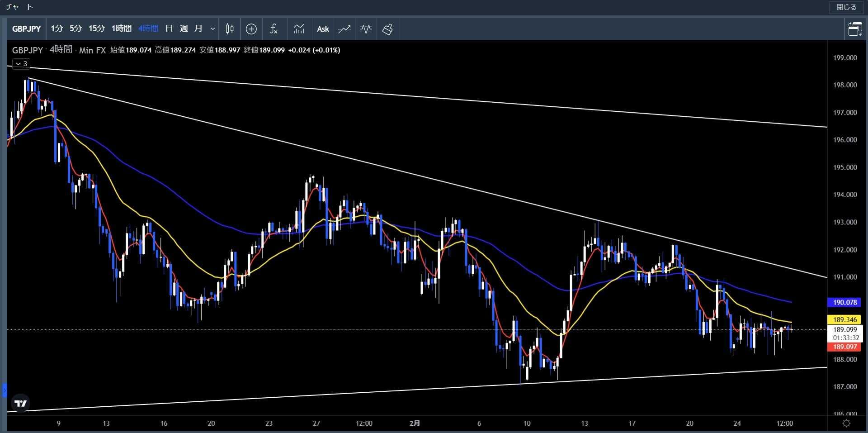Switch to the 日 daily timeframe
The height and width of the screenshot is (433, 868).
click(169, 29)
